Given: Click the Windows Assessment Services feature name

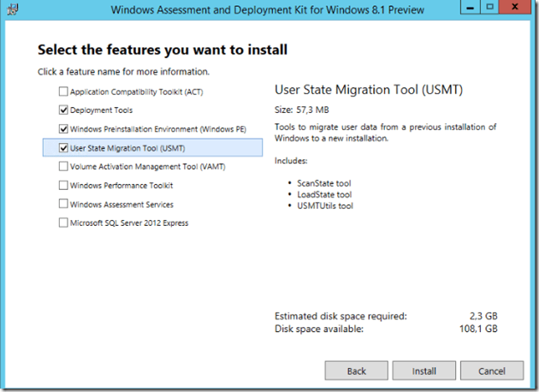Looking at the screenshot, I should 121,205.
